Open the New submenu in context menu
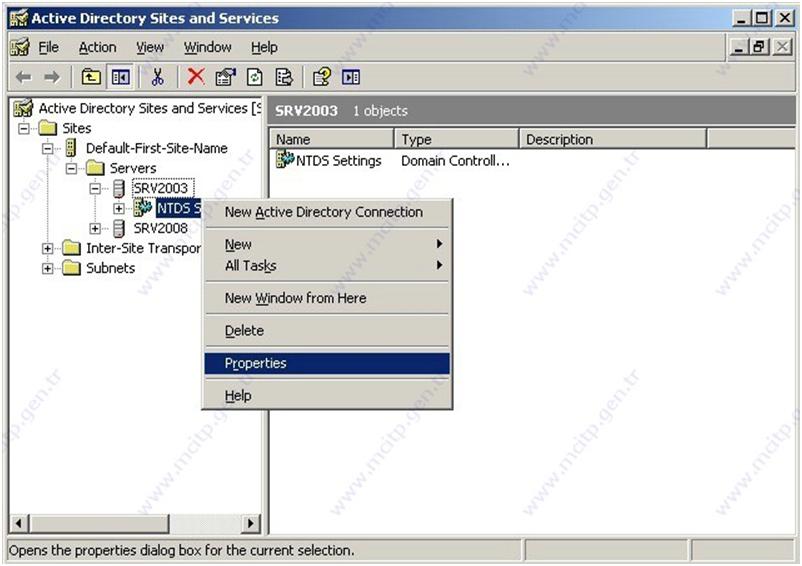The height and width of the screenshot is (566, 802). click(327, 244)
